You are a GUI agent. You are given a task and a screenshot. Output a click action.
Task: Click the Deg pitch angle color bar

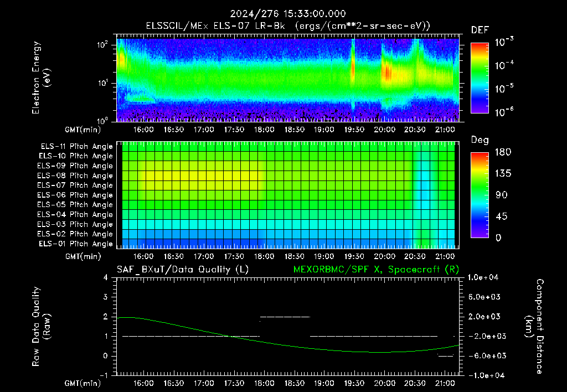coord(480,195)
